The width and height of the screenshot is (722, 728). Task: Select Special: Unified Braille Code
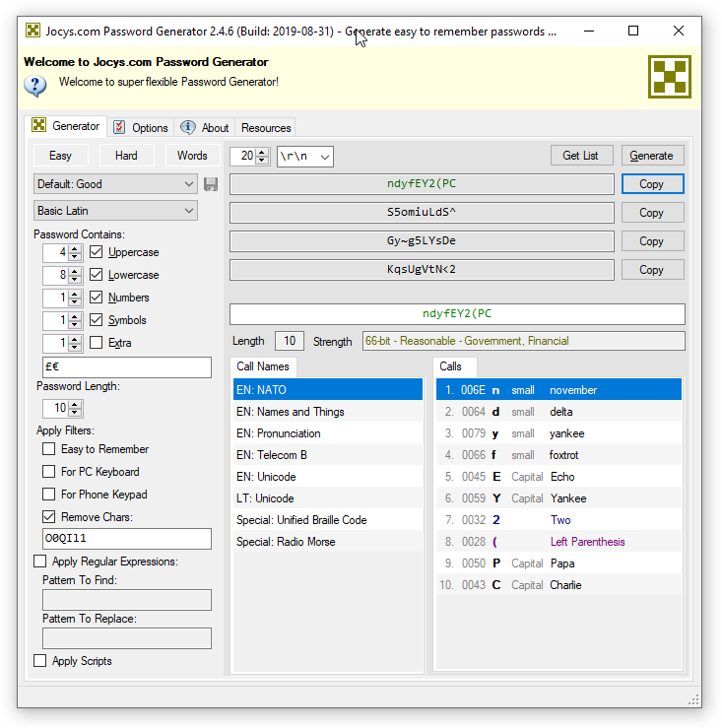click(328, 520)
